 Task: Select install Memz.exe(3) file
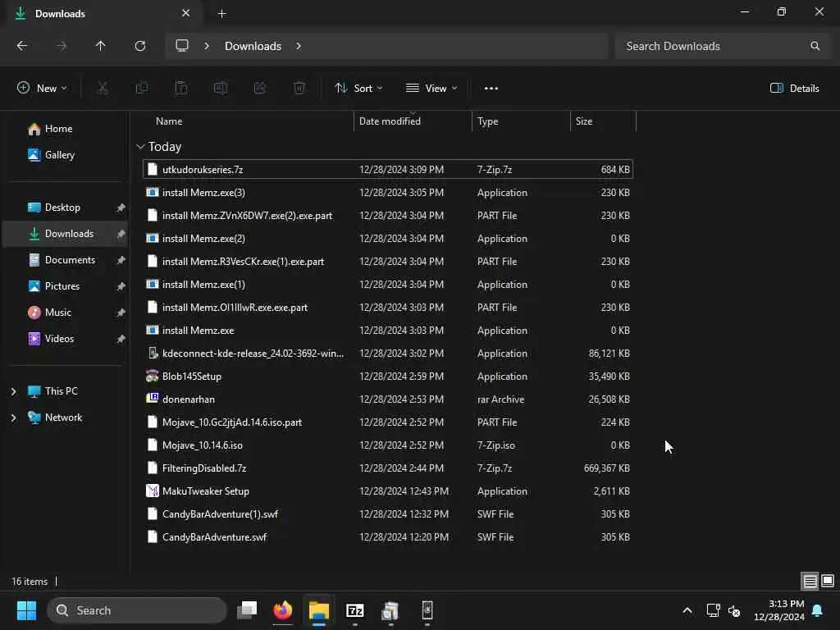pos(388,192)
